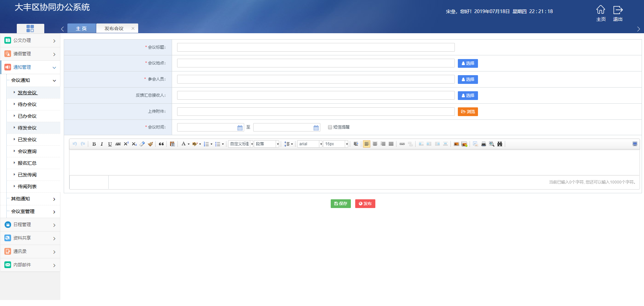Open 传阅列表 in the sidebar
644x306 pixels.
[27, 187]
